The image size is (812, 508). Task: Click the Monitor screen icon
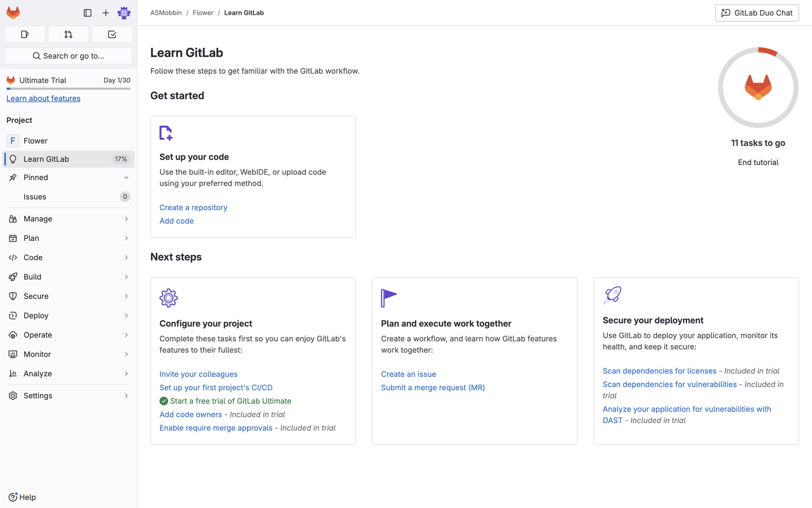coord(13,354)
